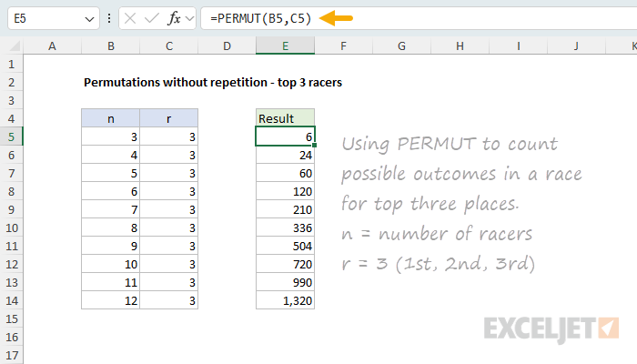The image size is (637, 364).
Task: Click the result cell showing 1,320
Action: click(285, 300)
